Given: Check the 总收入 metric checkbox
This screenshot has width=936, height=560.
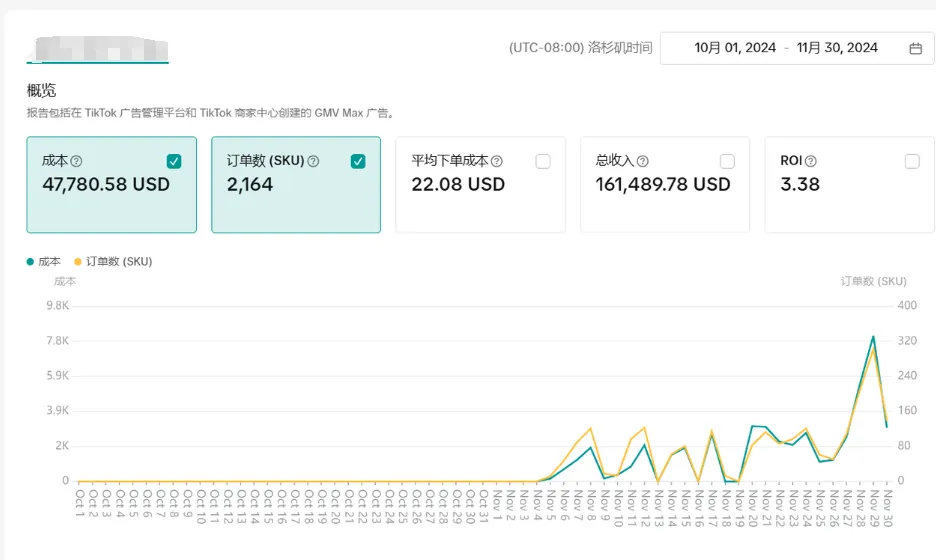Looking at the screenshot, I should [x=727, y=161].
